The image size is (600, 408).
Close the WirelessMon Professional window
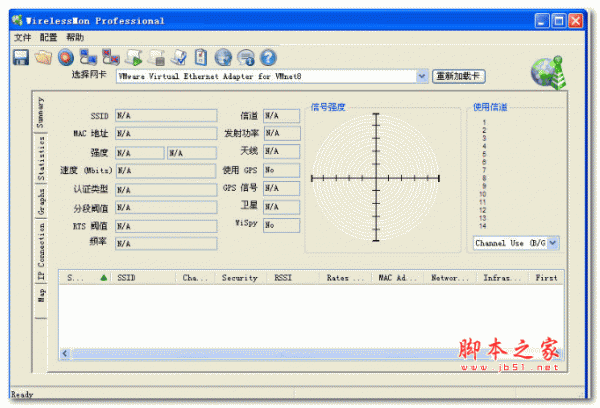pos(576,20)
